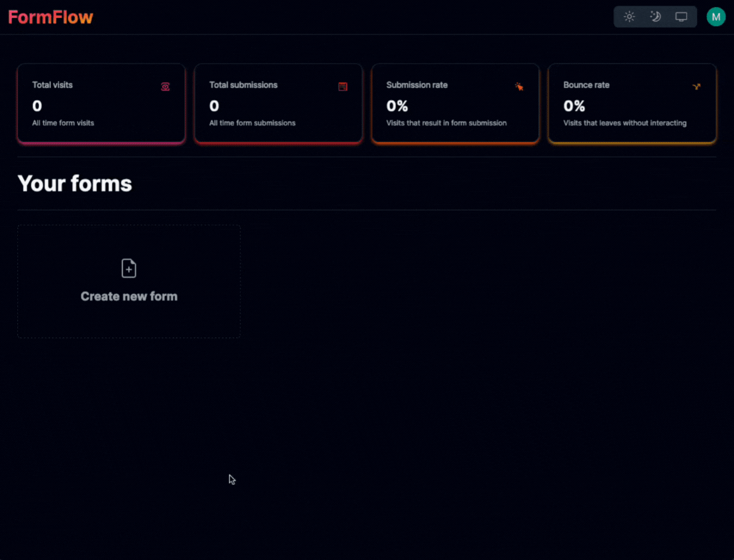The height and width of the screenshot is (560, 734).
Task: Click the file-plus icon above Create new form
Action: pos(129,269)
